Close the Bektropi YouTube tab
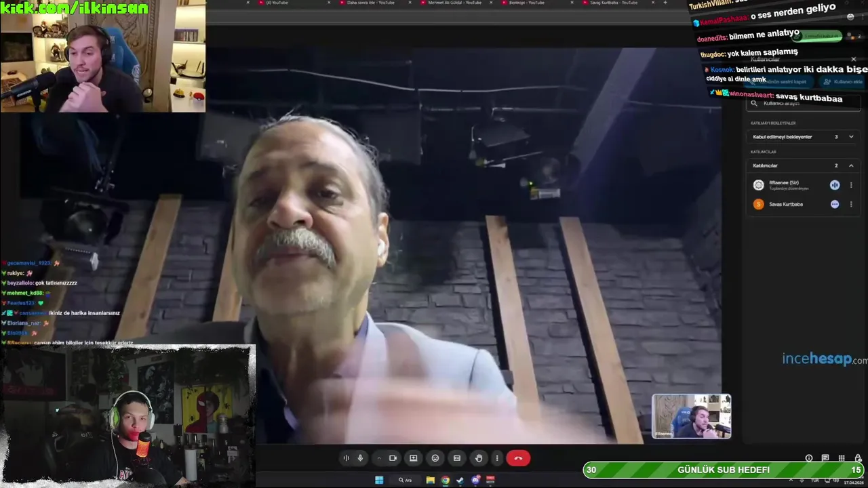Screen dimensions: 868x488 pyautogui.click(x=572, y=3)
